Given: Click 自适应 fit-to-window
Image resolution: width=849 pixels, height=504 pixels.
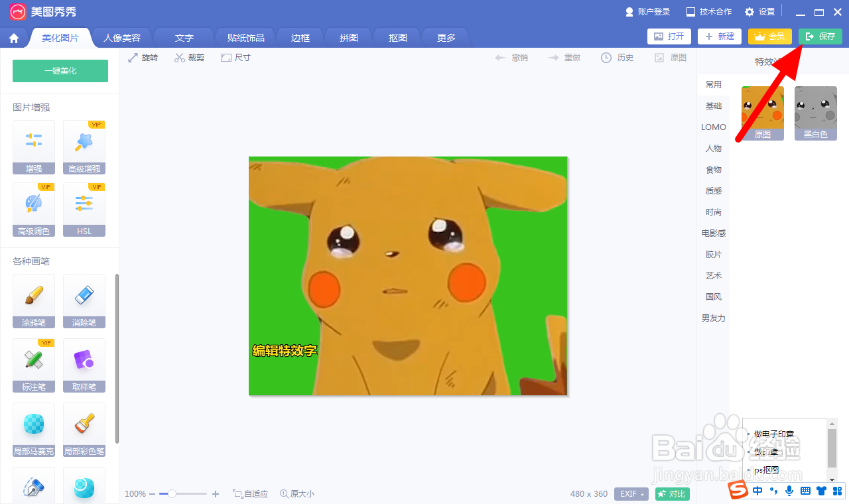Looking at the screenshot, I should 251,494.
